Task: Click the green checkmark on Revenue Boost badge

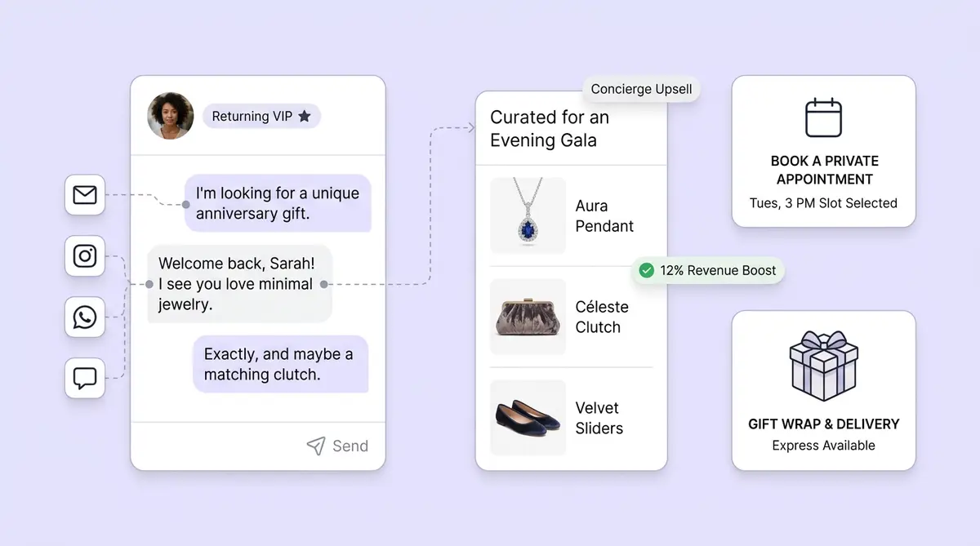Action: pyautogui.click(x=645, y=270)
